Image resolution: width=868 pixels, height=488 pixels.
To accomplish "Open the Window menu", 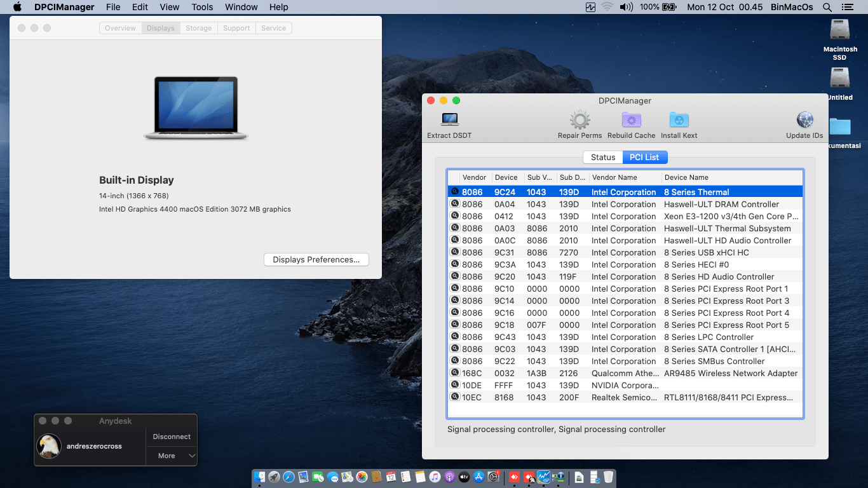I will coord(241,7).
